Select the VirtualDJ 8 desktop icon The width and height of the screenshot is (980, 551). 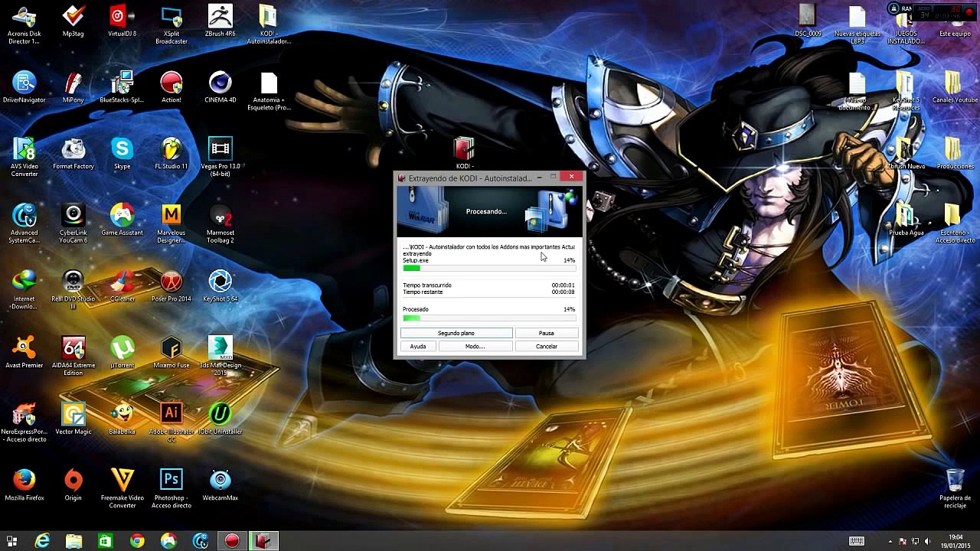tap(122, 21)
